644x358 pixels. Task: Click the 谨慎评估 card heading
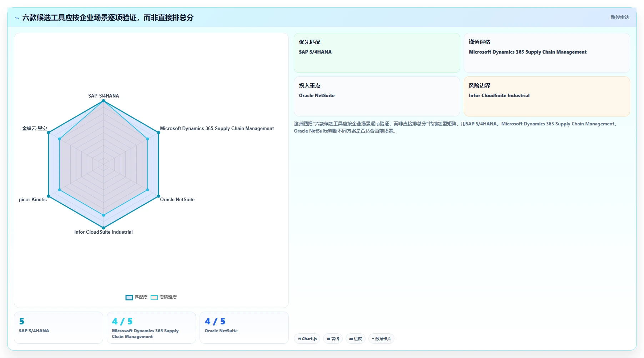coord(479,42)
